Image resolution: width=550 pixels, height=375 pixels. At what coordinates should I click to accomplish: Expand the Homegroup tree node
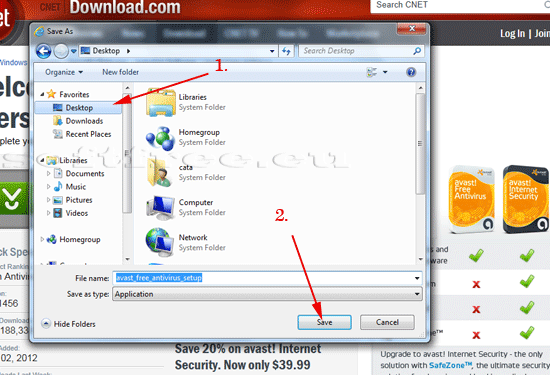coord(42,240)
